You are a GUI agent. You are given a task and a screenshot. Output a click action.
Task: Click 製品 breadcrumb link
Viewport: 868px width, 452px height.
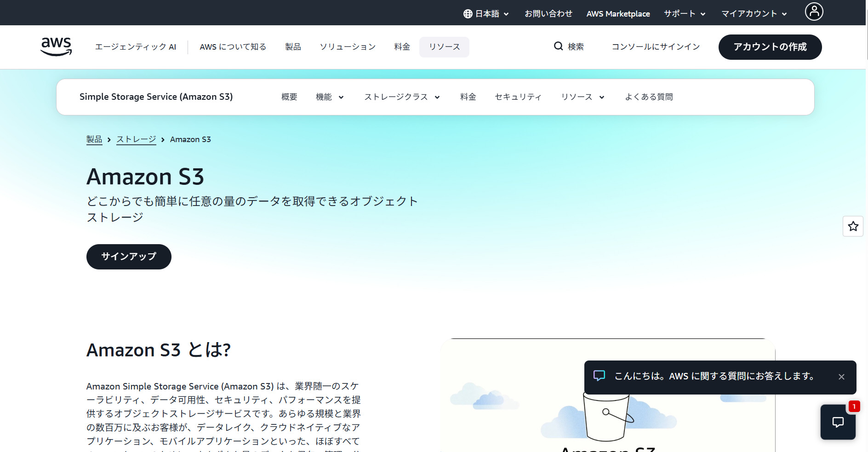pyautogui.click(x=94, y=139)
